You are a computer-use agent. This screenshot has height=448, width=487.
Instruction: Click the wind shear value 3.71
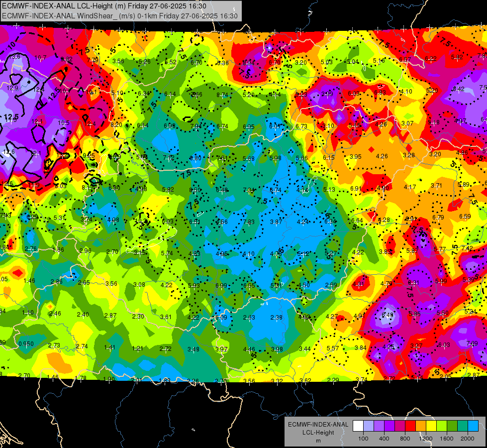pos(436,186)
